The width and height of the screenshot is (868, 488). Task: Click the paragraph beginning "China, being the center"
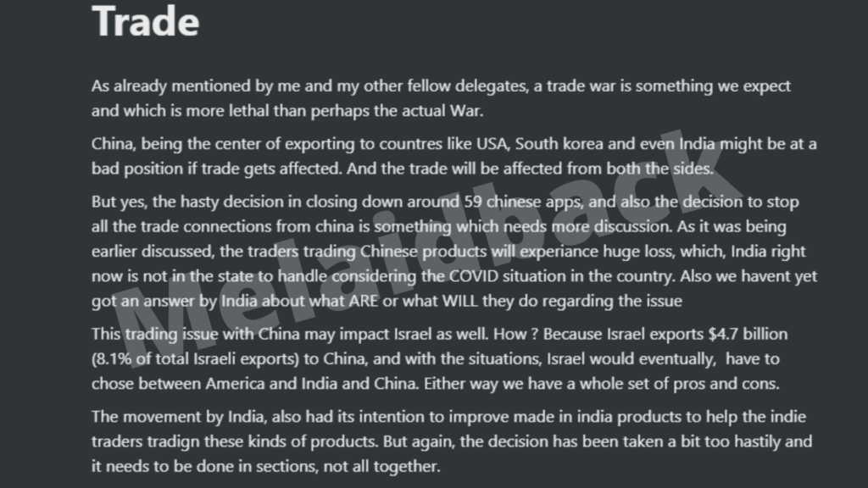(454, 156)
